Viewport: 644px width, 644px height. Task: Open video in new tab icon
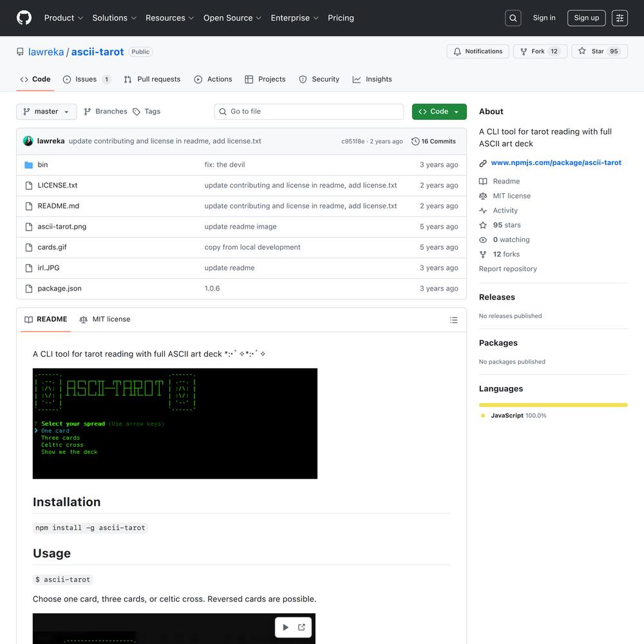[x=302, y=627]
